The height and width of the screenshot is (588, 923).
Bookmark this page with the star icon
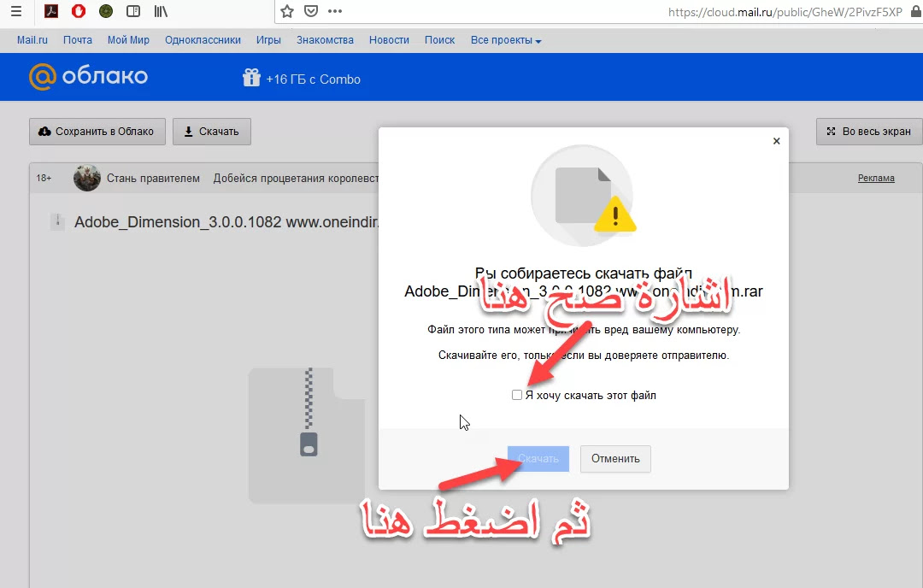click(x=287, y=11)
